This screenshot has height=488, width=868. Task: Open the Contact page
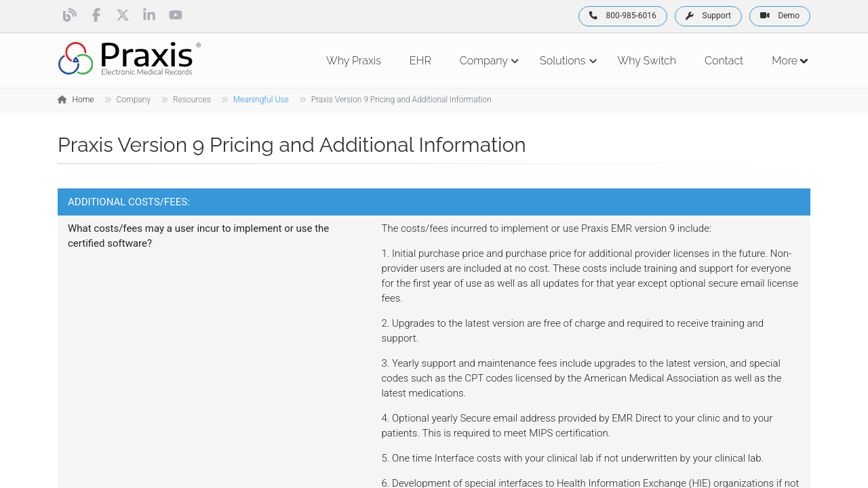[x=724, y=61]
